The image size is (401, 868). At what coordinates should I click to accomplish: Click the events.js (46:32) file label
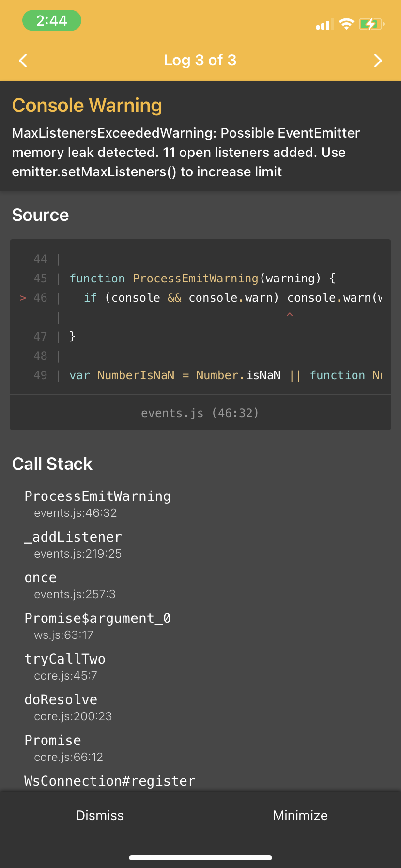pos(200,413)
